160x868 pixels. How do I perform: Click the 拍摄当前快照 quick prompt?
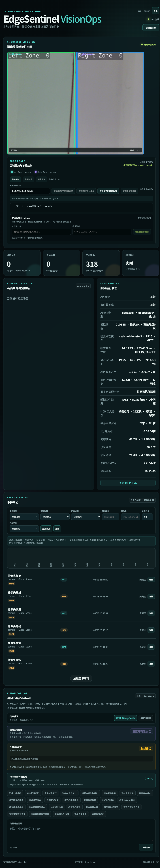pos(90,800)
